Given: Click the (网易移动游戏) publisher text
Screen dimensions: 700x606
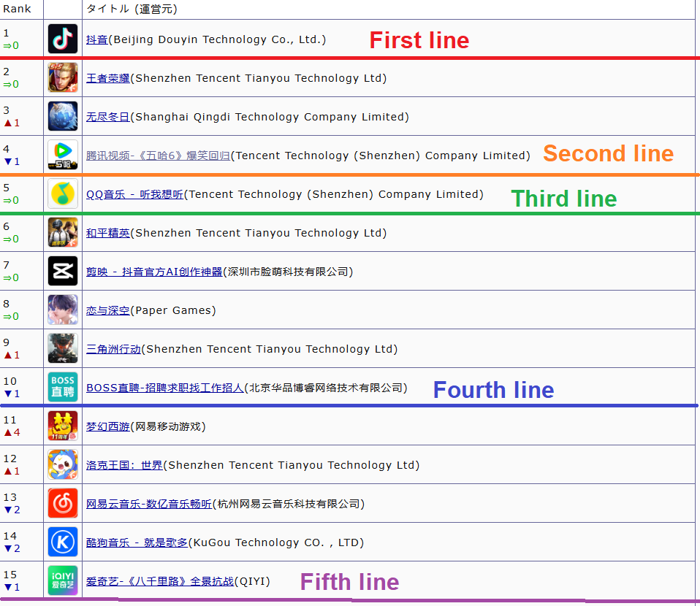Looking at the screenshot, I should point(168,426).
